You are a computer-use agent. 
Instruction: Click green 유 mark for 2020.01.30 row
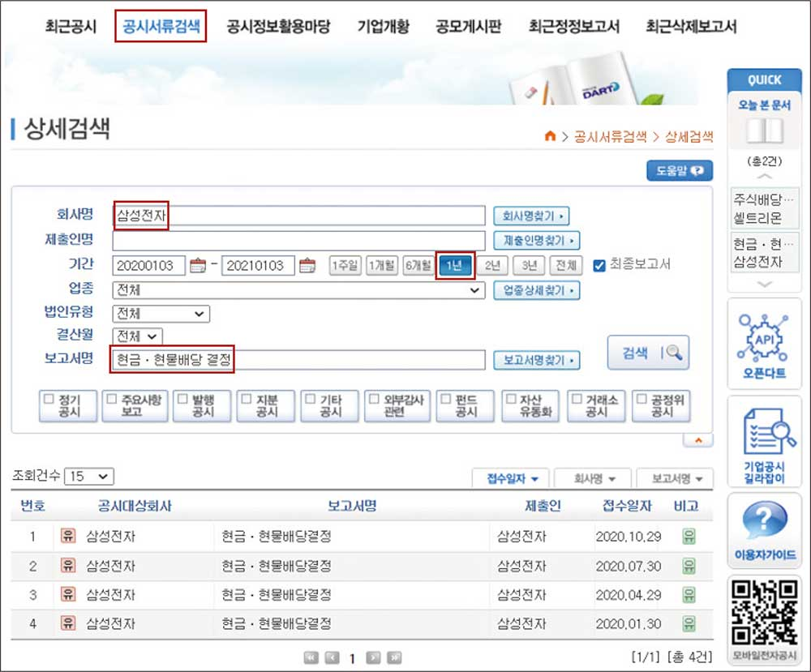[x=689, y=623]
